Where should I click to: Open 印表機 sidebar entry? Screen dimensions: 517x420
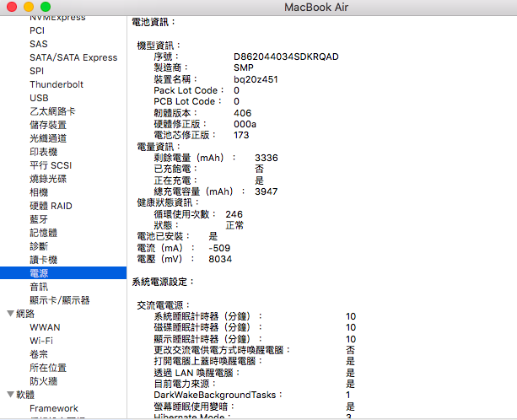pyautogui.click(x=44, y=152)
